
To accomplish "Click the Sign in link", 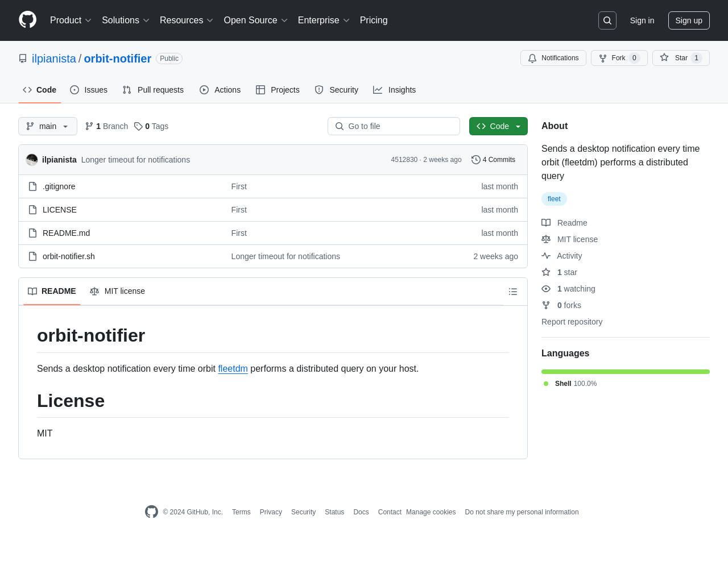I will point(642,20).
